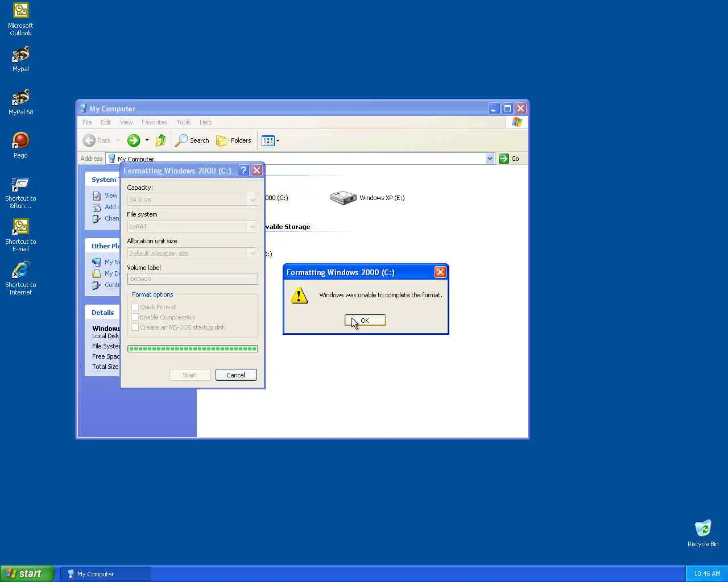Click the warning icon in error dialog
The image size is (728, 582).
pos(299,296)
